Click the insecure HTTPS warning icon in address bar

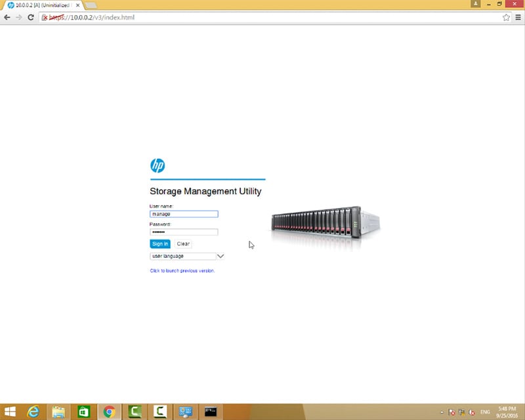(45, 17)
